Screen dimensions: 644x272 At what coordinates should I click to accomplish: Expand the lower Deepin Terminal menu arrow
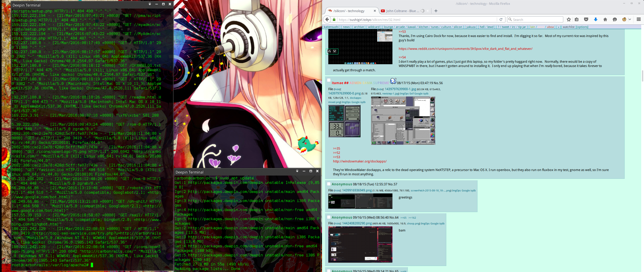click(x=297, y=171)
